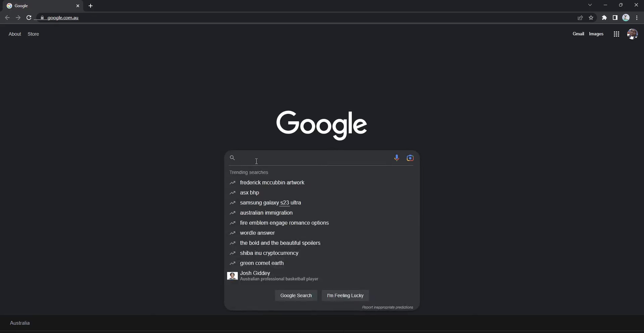The width and height of the screenshot is (644, 333).
Task: Choose the bold and the beautiful spoilers
Action: [x=322, y=243]
